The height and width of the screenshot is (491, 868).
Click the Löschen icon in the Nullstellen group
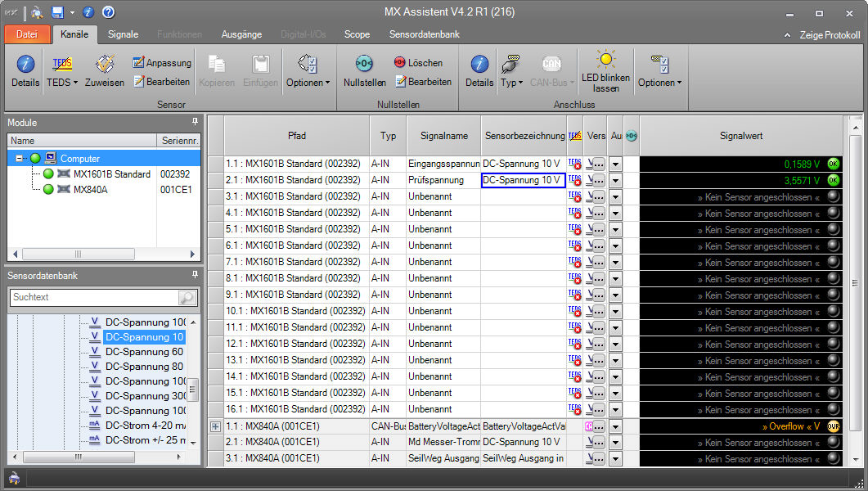[x=400, y=62]
